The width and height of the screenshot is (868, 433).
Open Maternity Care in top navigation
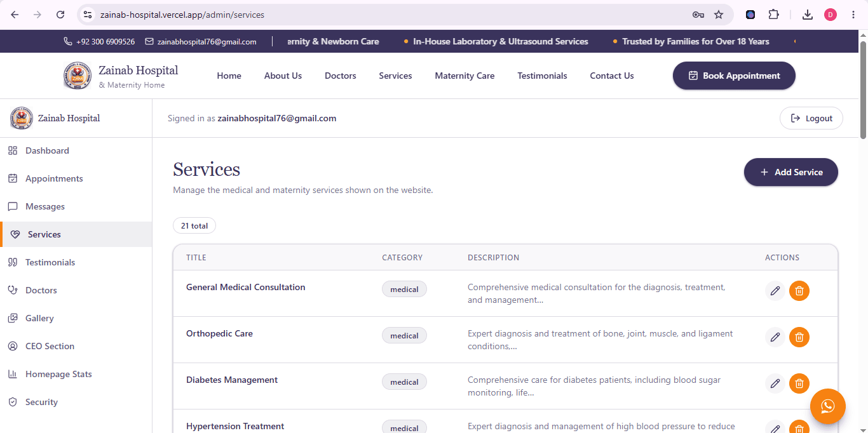pyautogui.click(x=465, y=76)
